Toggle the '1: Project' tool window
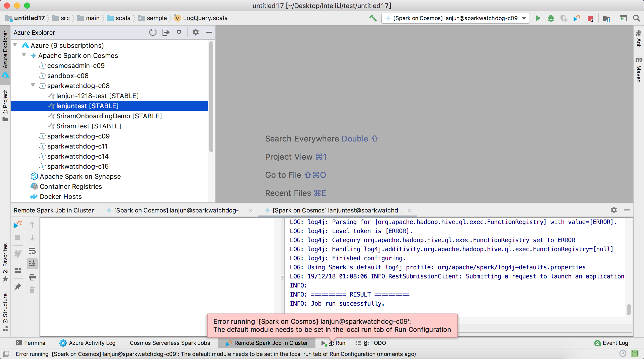The height and width of the screenshot is (359, 644). coord(5,106)
